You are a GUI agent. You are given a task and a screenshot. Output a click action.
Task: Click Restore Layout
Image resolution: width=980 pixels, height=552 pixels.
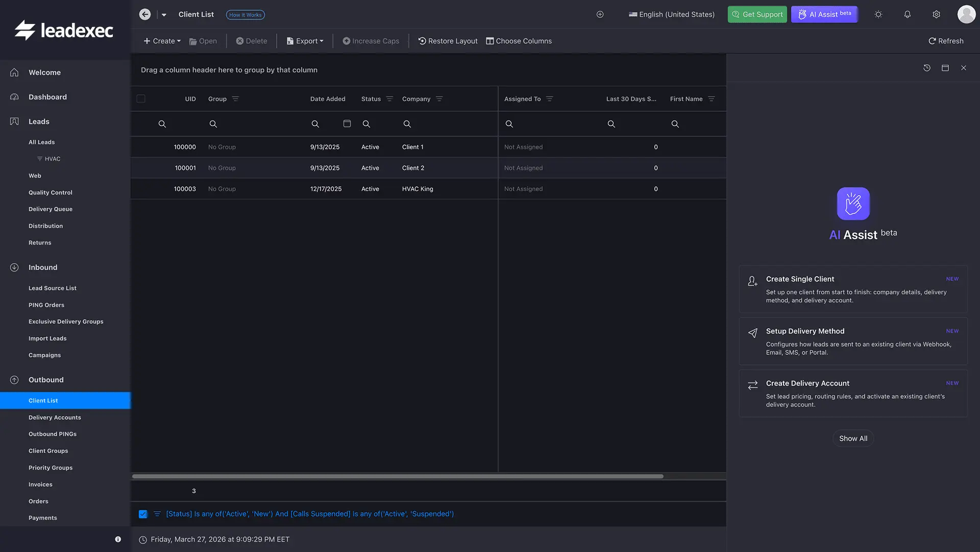coord(448,41)
